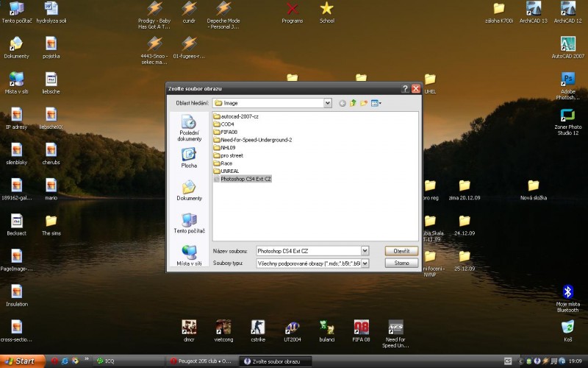Open Dokumenty in the dialog sidebar
588x368 pixels.
(x=189, y=190)
